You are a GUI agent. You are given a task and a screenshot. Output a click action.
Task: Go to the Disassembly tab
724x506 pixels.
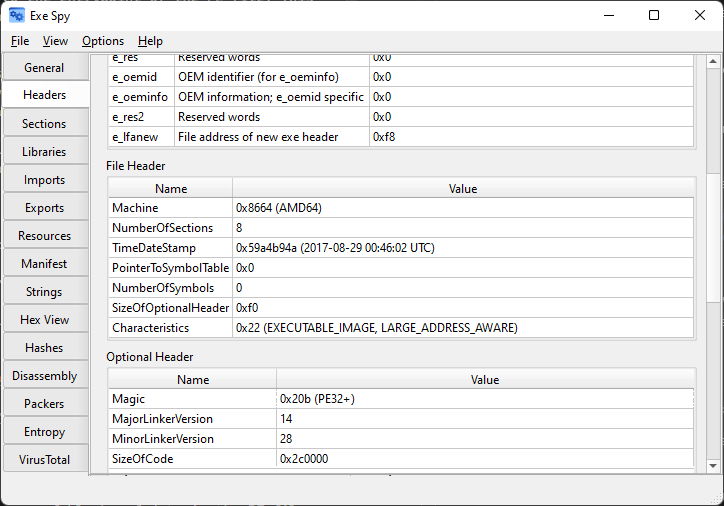coord(44,376)
